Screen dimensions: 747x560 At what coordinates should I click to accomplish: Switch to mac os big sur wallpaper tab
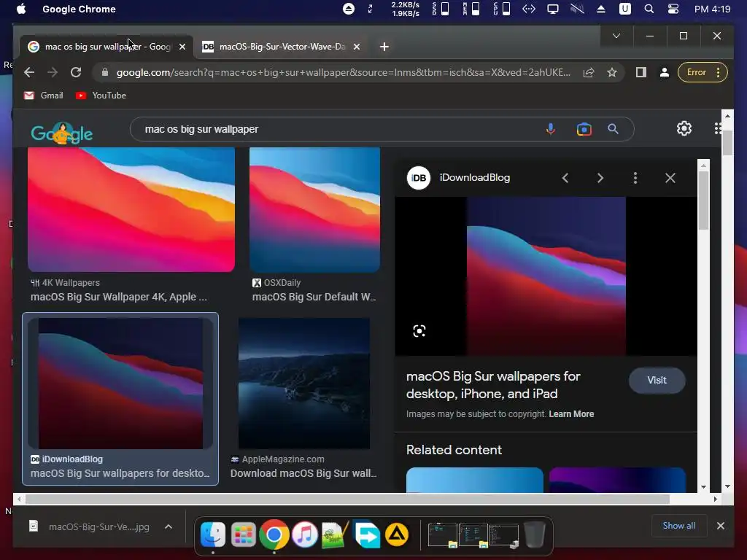tap(108, 47)
